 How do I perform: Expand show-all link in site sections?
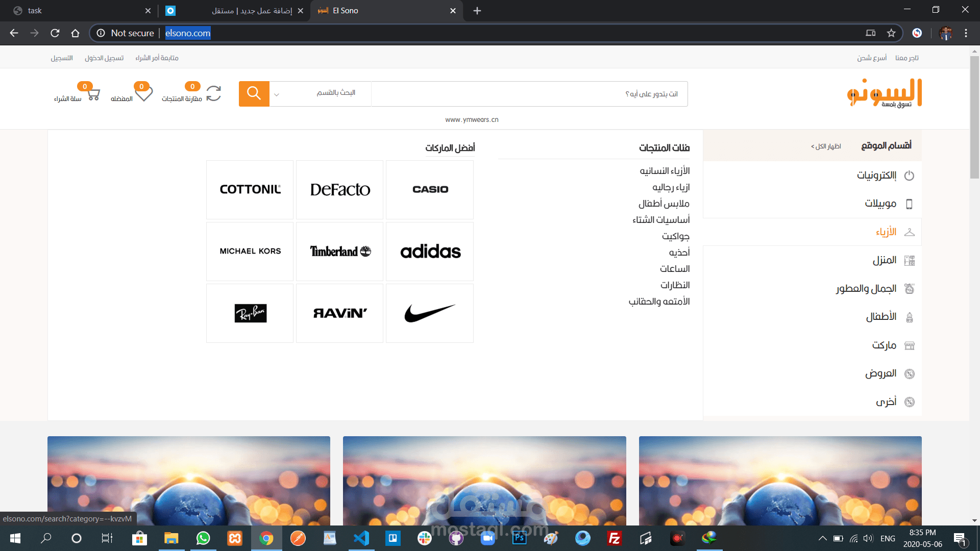coord(826,146)
